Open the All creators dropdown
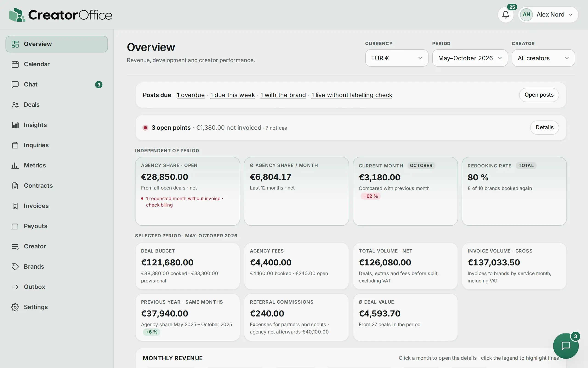 [x=543, y=58]
